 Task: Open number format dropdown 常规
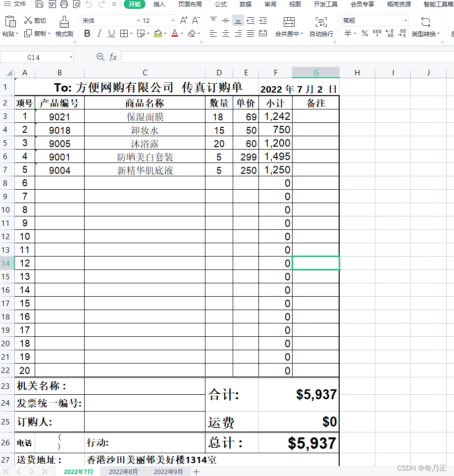pos(405,21)
